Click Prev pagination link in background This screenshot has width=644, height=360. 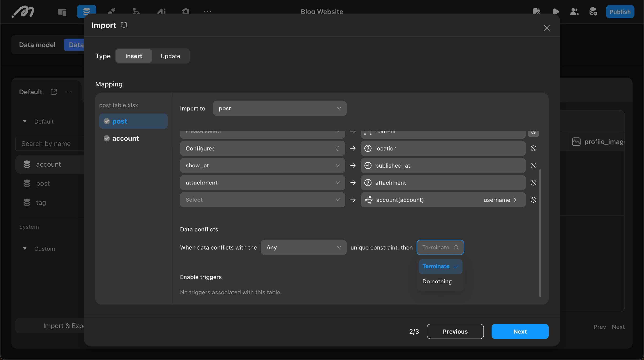click(599, 327)
